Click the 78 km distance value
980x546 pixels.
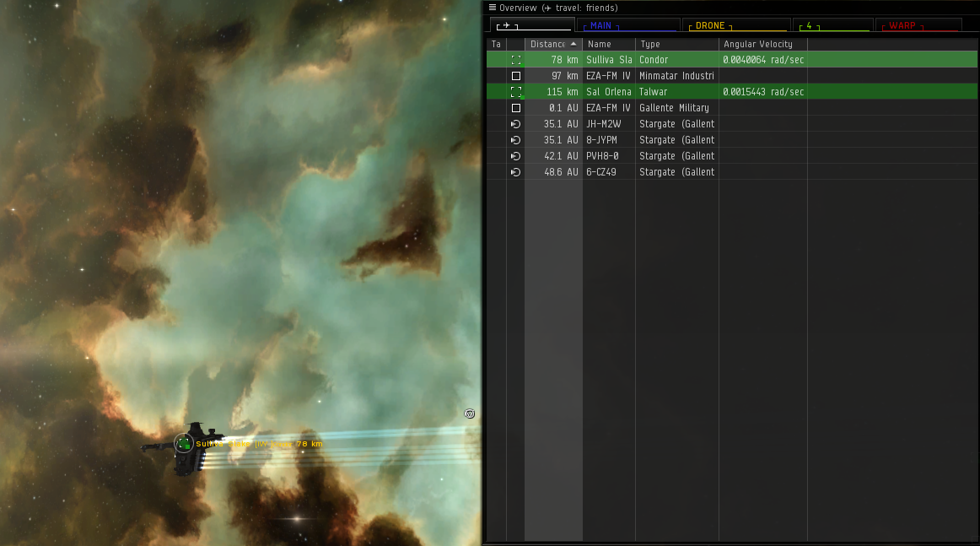click(565, 60)
